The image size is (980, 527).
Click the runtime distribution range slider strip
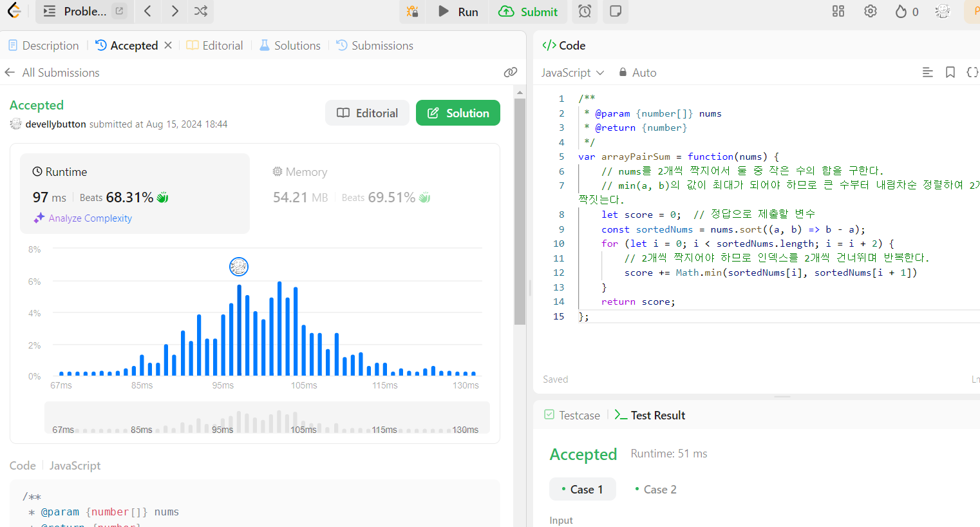[267, 417]
